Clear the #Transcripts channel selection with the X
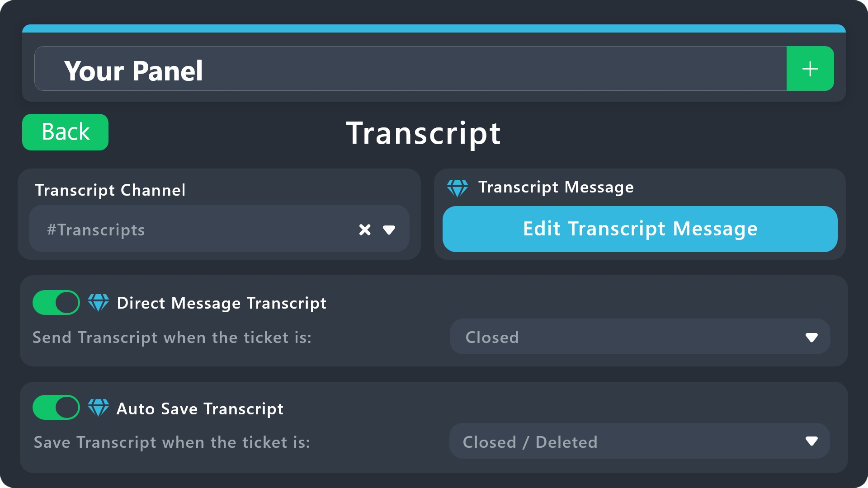 (365, 230)
